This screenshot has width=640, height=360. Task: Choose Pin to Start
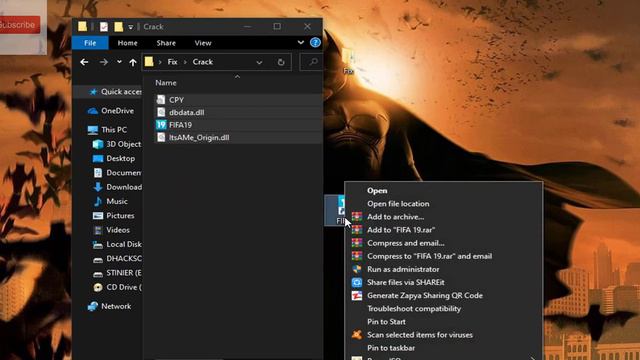pyautogui.click(x=386, y=322)
